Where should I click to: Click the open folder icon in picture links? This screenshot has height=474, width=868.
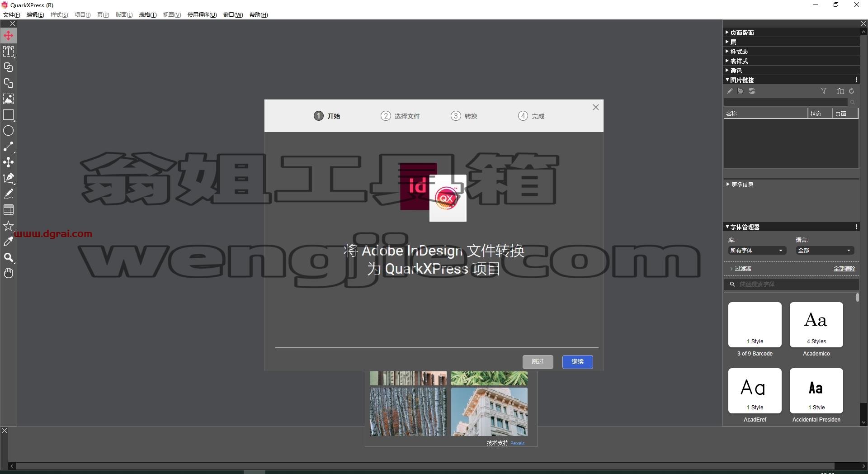(741, 91)
